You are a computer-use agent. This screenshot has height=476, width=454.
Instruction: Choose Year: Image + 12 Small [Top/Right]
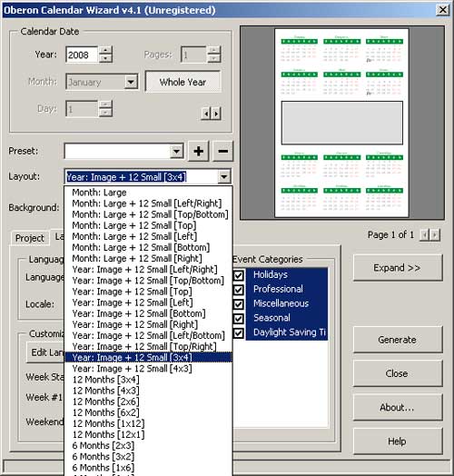pyautogui.click(x=148, y=346)
